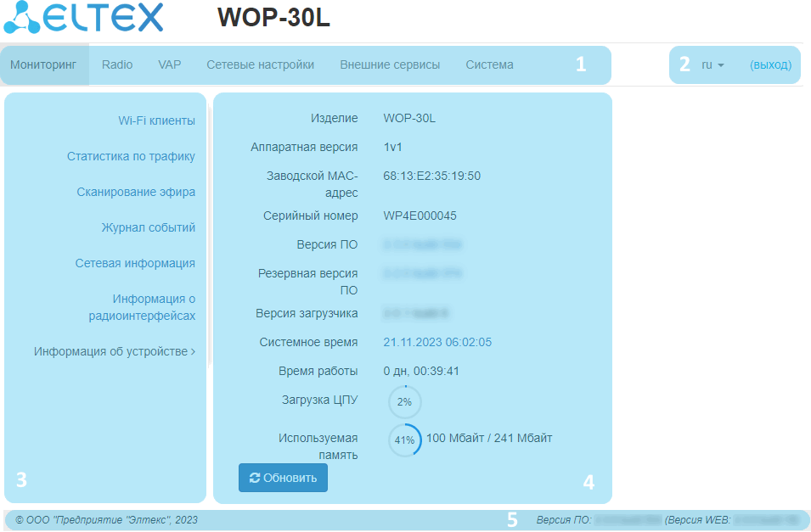This screenshot has height=532, width=811.
Task: Open Внешние сервисы tab
Action: 390,64
